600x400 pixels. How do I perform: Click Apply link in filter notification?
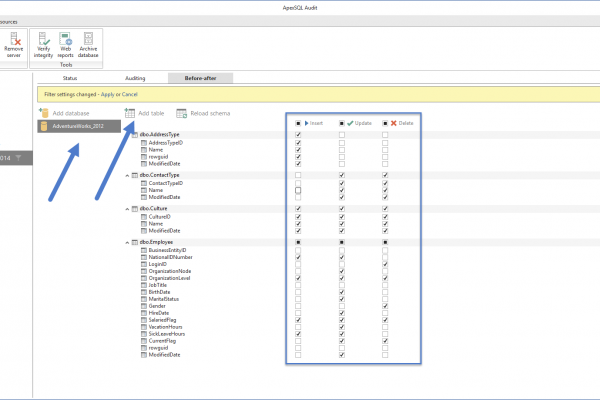click(108, 95)
